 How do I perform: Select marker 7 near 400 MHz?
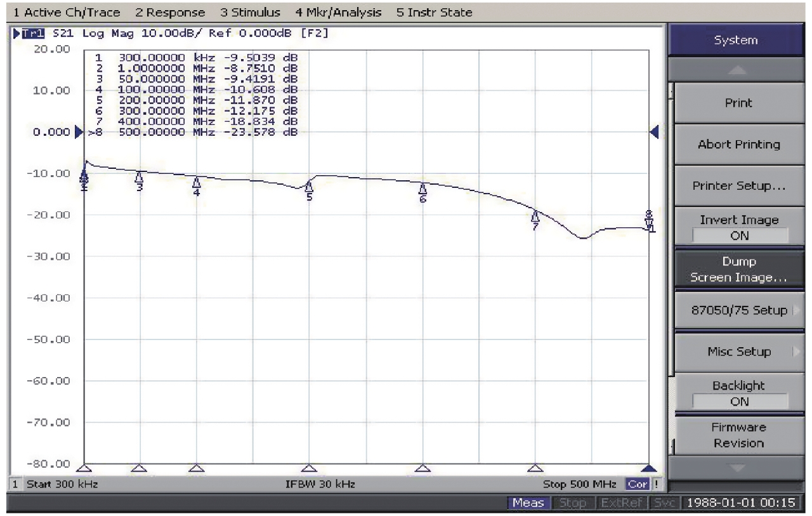pos(535,216)
